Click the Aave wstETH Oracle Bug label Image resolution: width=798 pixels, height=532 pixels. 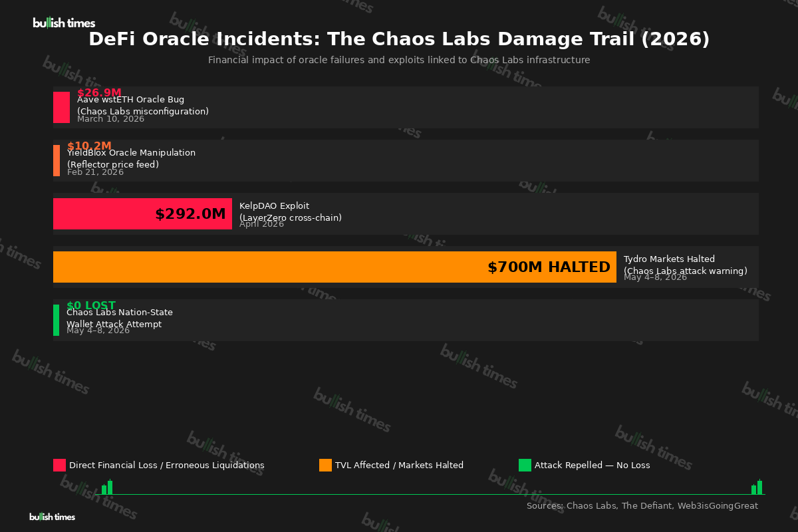tap(130, 100)
